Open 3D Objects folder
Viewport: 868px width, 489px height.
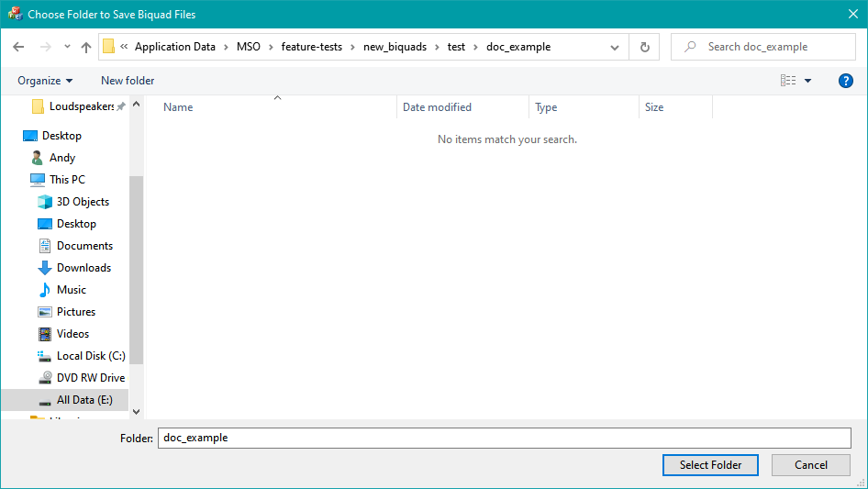point(74,202)
